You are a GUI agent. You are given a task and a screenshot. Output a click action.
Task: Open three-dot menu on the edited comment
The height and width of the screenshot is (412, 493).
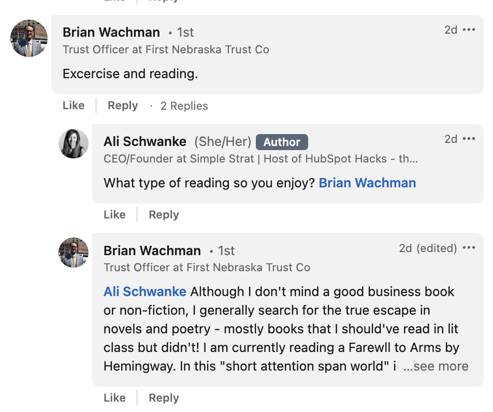pyautogui.click(x=469, y=248)
